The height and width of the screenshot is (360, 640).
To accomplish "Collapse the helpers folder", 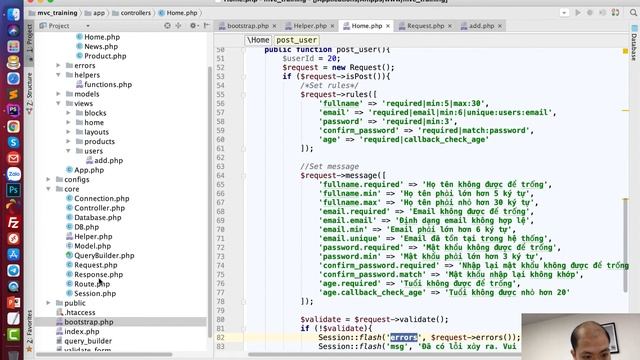I will (58, 75).
